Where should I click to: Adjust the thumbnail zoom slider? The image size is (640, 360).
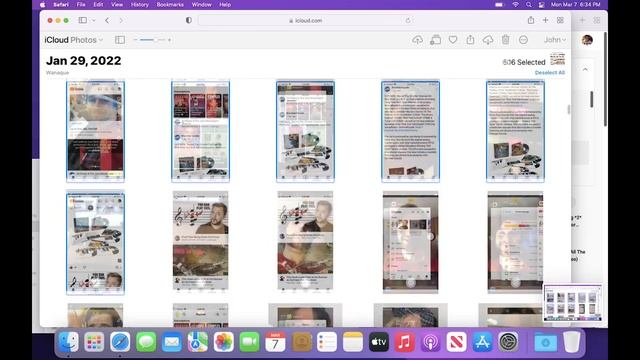[153, 40]
